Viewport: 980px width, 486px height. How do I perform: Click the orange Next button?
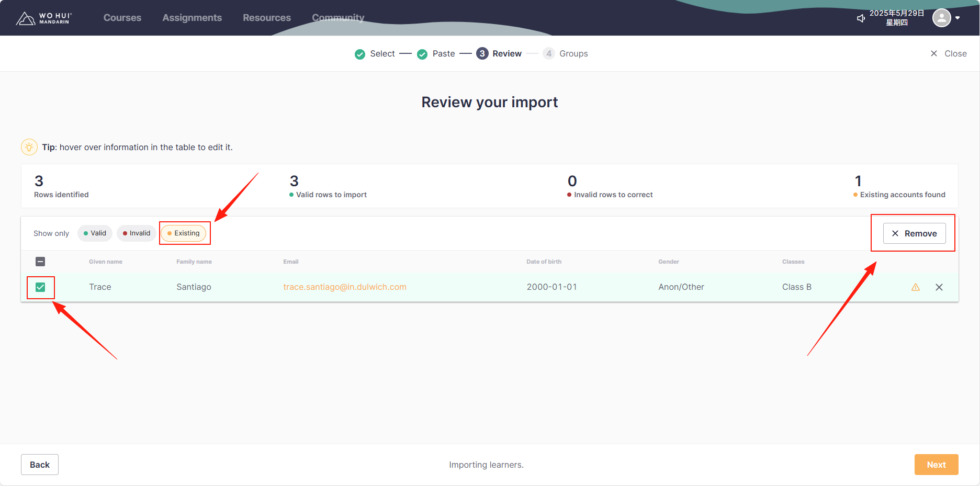pyautogui.click(x=936, y=465)
